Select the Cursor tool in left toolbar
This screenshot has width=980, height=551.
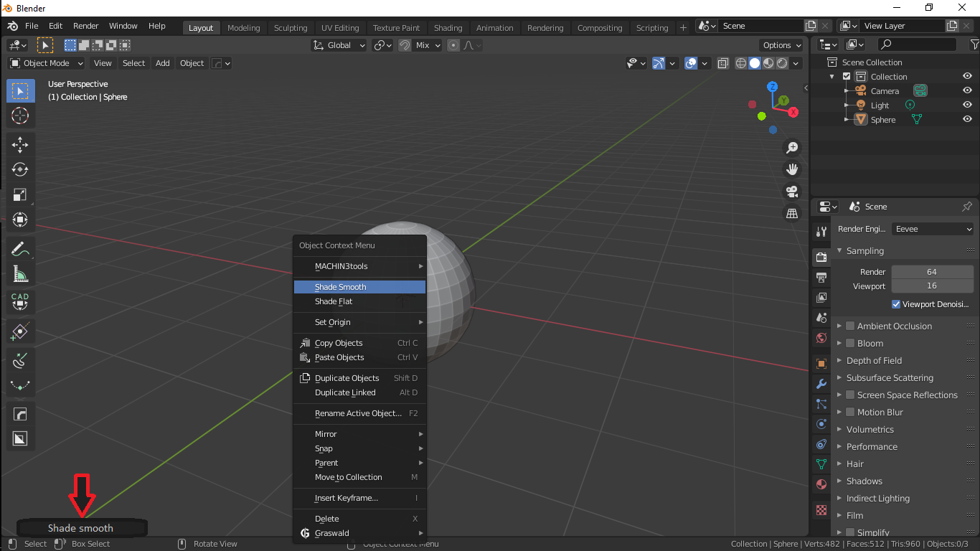click(x=20, y=116)
